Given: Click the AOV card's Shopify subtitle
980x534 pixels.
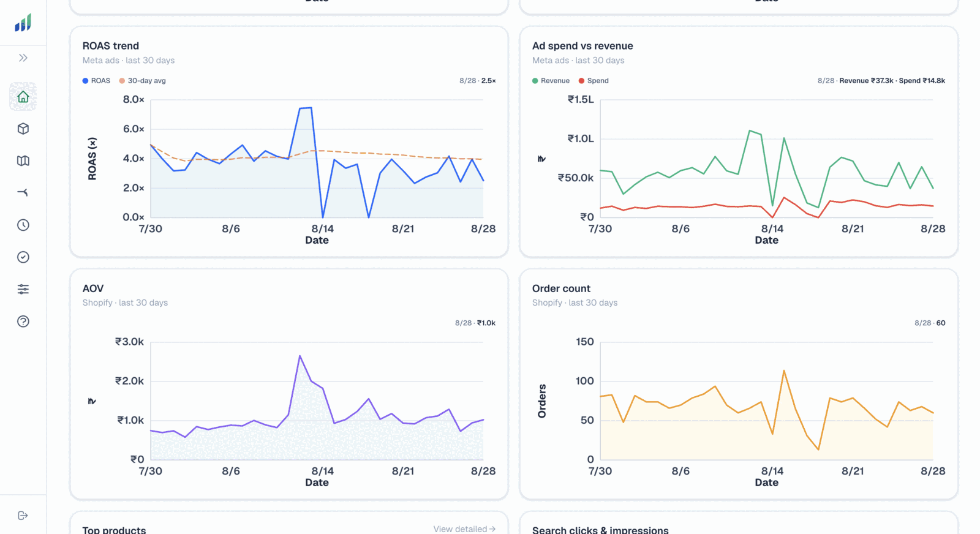Looking at the screenshot, I should tap(125, 303).
